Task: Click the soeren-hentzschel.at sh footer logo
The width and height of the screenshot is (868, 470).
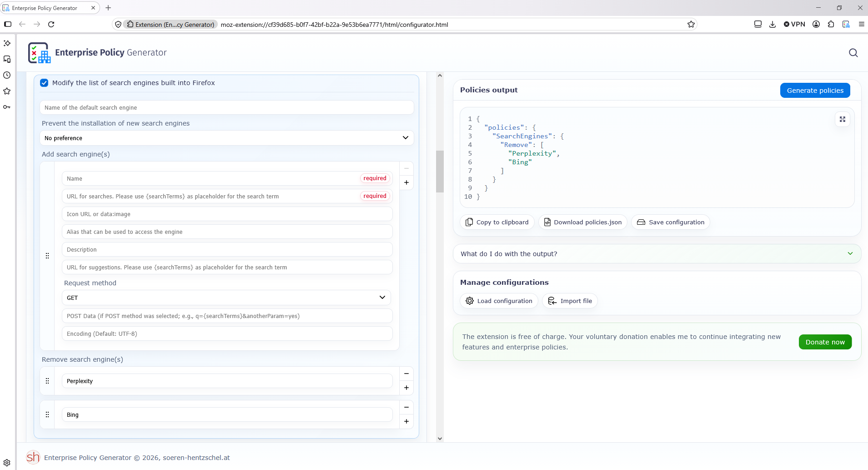Action: pyautogui.click(x=33, y=457)
